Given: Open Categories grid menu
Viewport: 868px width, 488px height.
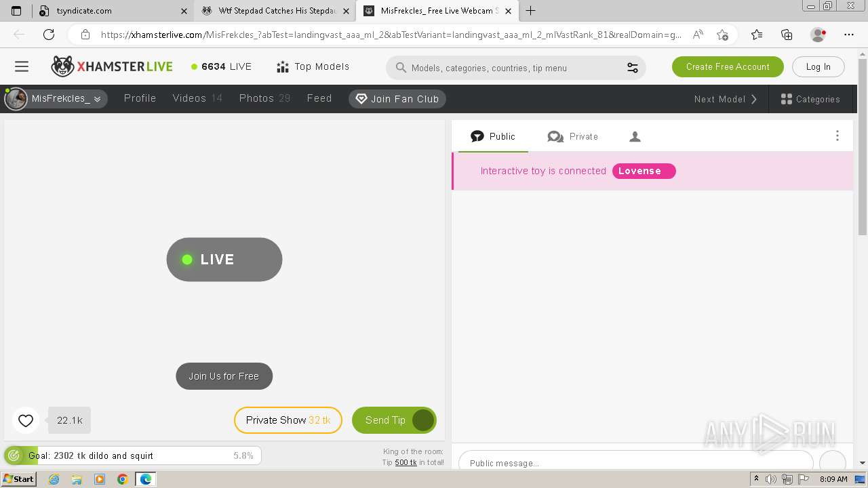Looking at the screenshot, I should (810, 99).
